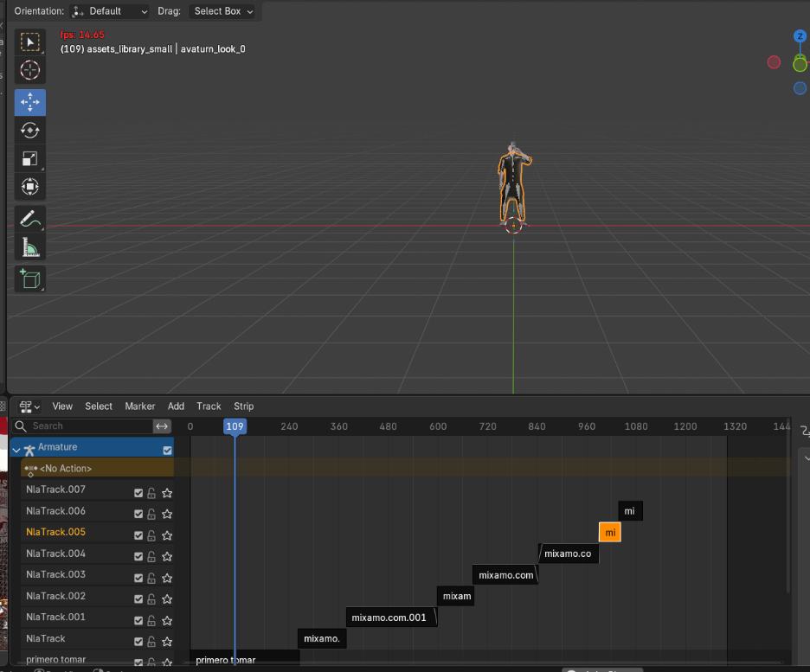This screenshot has width=810, height=672.
Task: Open the Orientation Default dropdown
Action: click(x=110, y=11)
